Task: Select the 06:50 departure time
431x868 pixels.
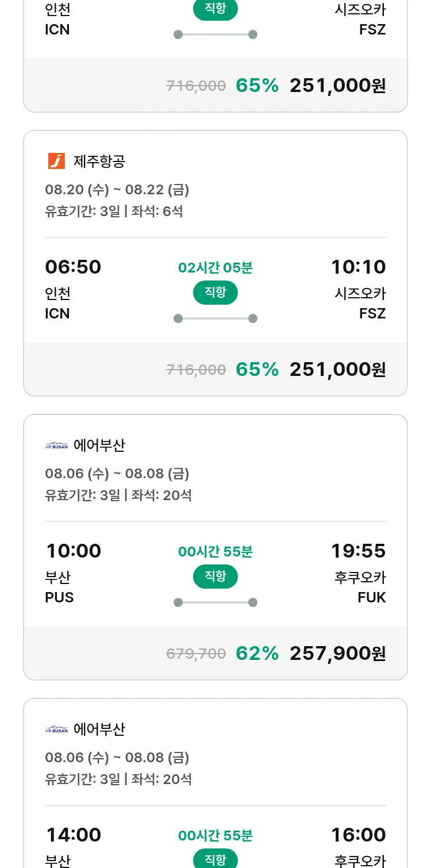Action: tap(73, 267)
